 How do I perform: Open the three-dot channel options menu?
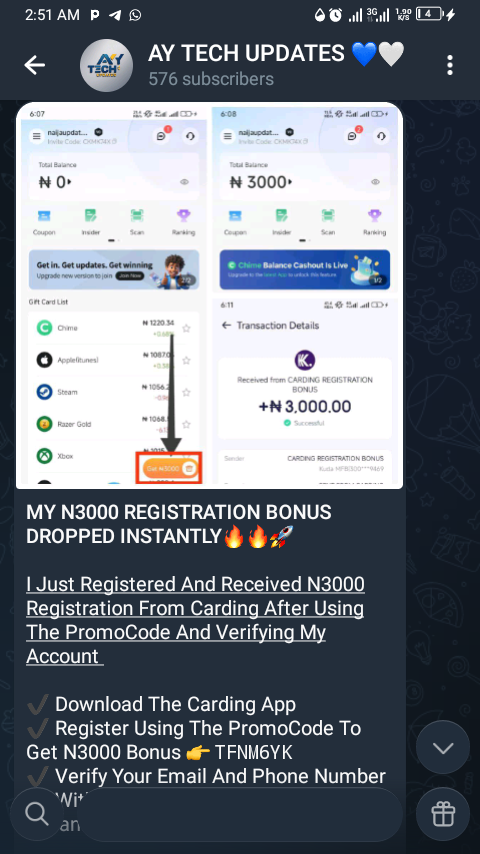[x=449, y=65]
